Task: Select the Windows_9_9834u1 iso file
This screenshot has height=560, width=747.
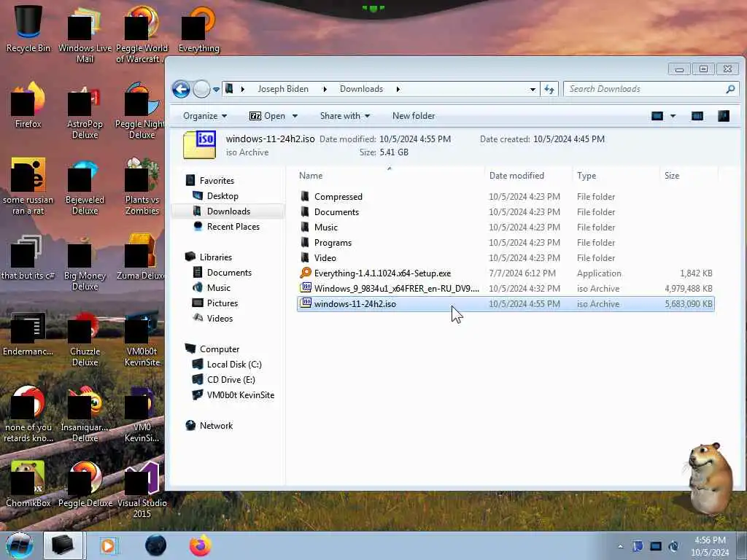Action: [x=506, y=288]
